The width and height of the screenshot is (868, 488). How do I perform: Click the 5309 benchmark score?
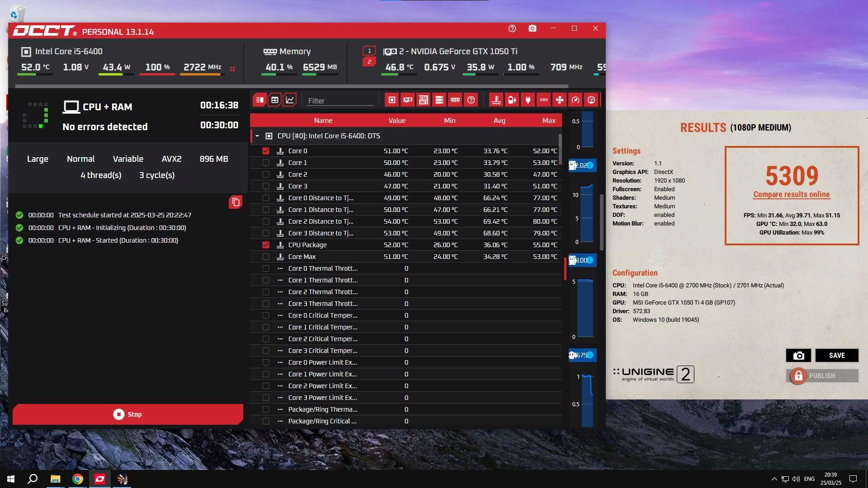792,176
